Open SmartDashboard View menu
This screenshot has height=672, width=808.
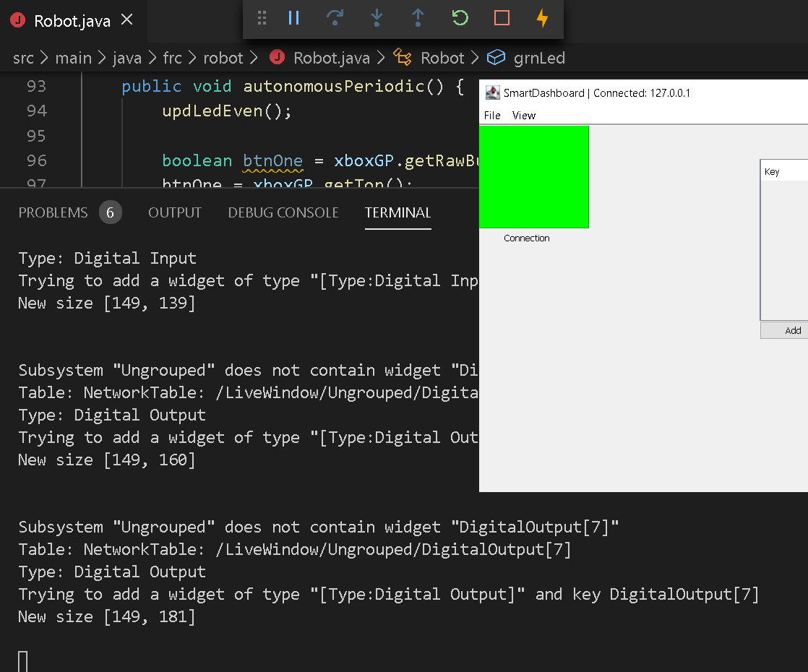[x=523, y=116]
